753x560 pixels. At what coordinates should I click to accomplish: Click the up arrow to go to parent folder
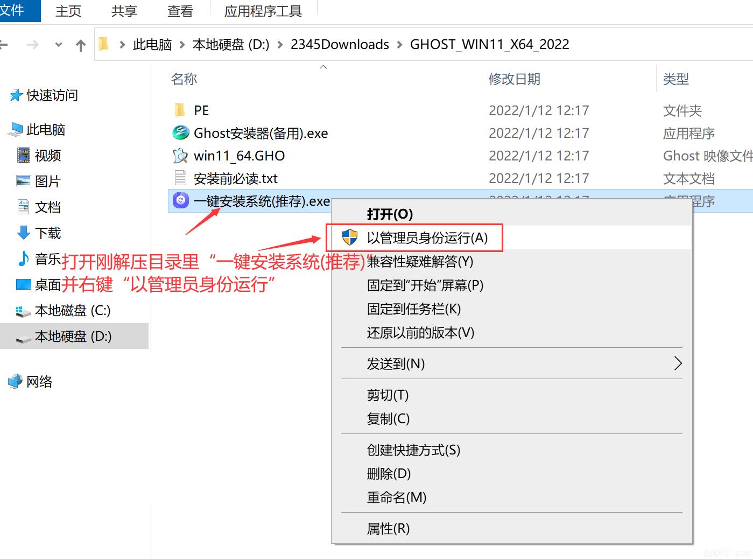click(81, 45)
